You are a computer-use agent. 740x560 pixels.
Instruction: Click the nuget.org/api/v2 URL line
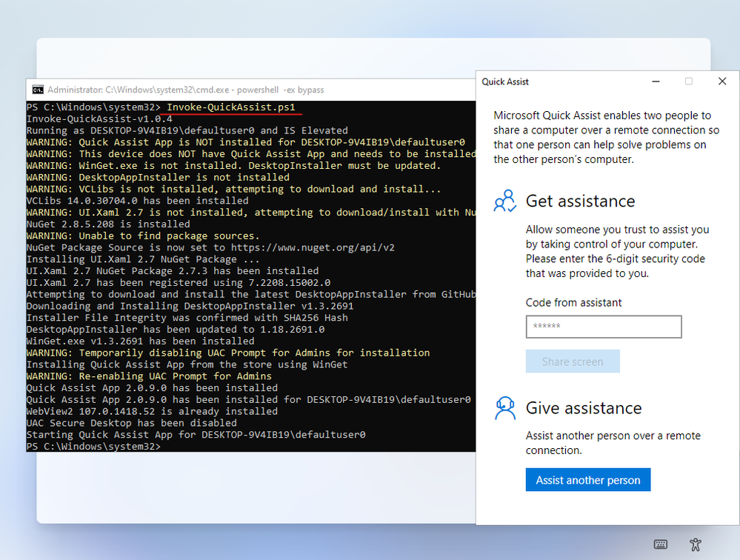click(x=210, y=247)
